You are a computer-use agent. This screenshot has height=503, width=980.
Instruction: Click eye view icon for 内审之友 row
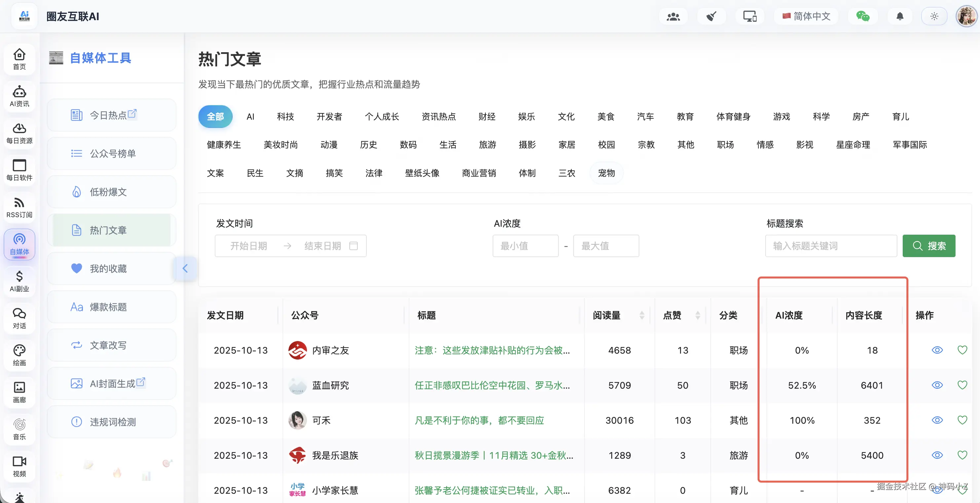coord(937,350)
